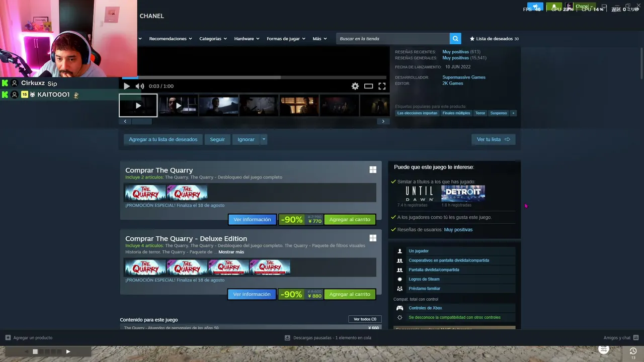Expand Mostrar más in Deluxe Edition
This screenshot has width=644, height=362.
(231, 252)
